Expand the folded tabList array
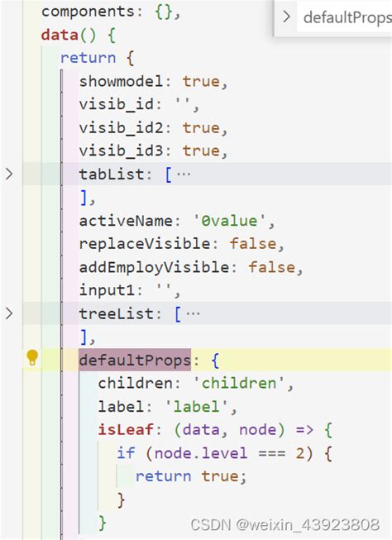The height and width of the screenshot is (540, 392). click(x=9, y=174)
